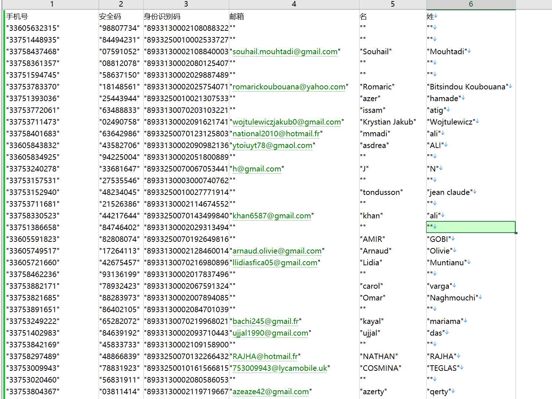The height and width of the screenshot is (399, 552).
Task: Open 753009943@lycamobile.uk email link
Action: pos(280,368)
